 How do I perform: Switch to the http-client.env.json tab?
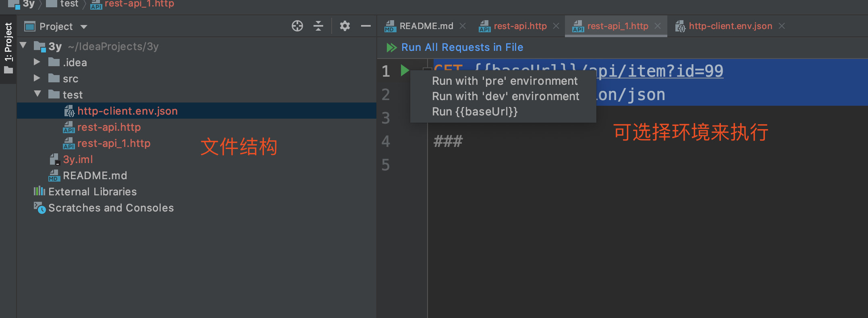coord(730,26)
